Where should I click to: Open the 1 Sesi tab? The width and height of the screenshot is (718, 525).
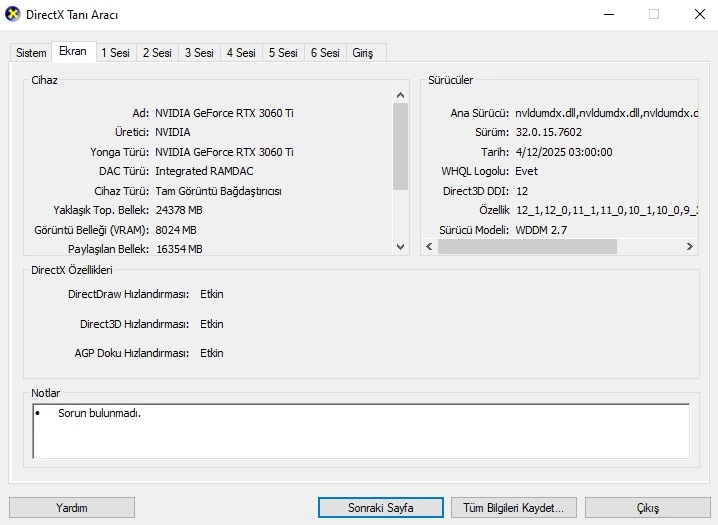[115, 53]
